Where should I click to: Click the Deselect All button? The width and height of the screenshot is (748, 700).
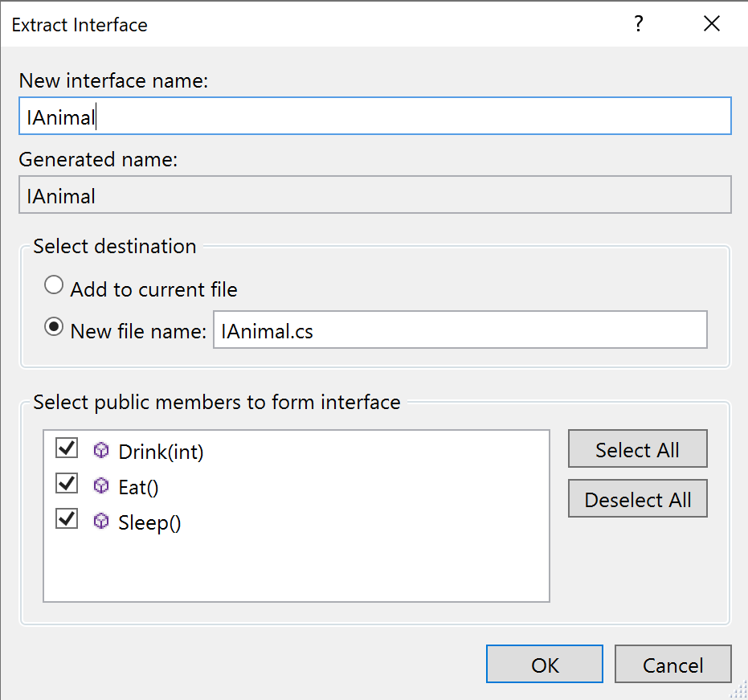pyautogui.click(x=637, y=498)
